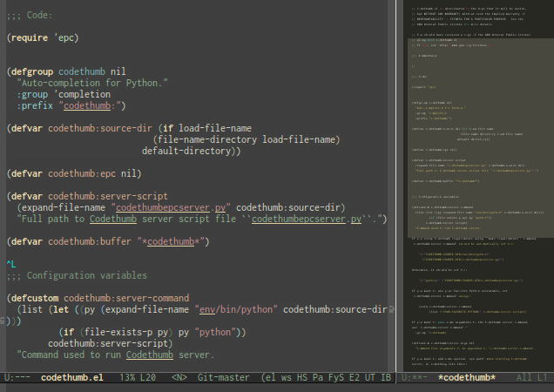
Task: Click codethumb.el buffer name in mode line
Action: click(x=72, y=377)
